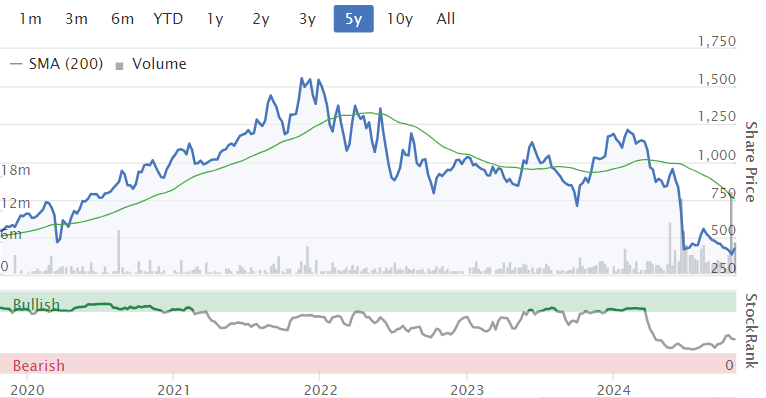Click the 2022 label on time axis

pyautogui.click(x=320, y=390)
